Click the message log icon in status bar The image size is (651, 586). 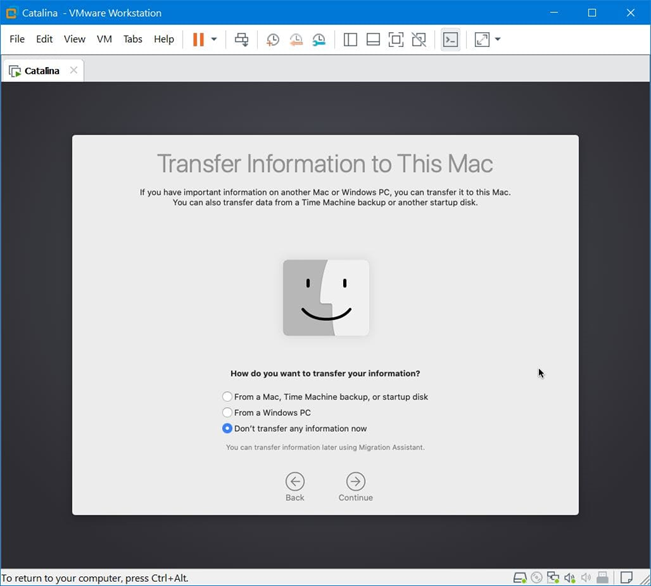pyautogui.click(x=627, y=578)
